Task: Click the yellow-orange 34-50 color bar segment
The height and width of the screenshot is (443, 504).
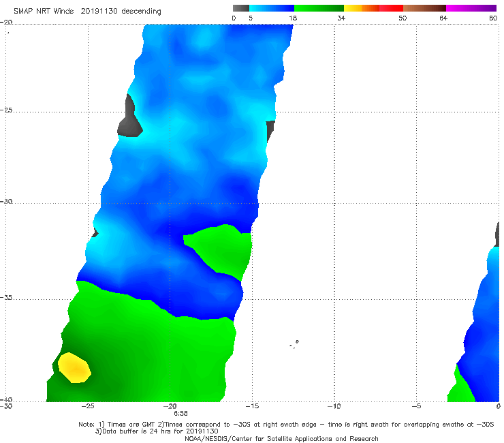Action: [373, 8]
